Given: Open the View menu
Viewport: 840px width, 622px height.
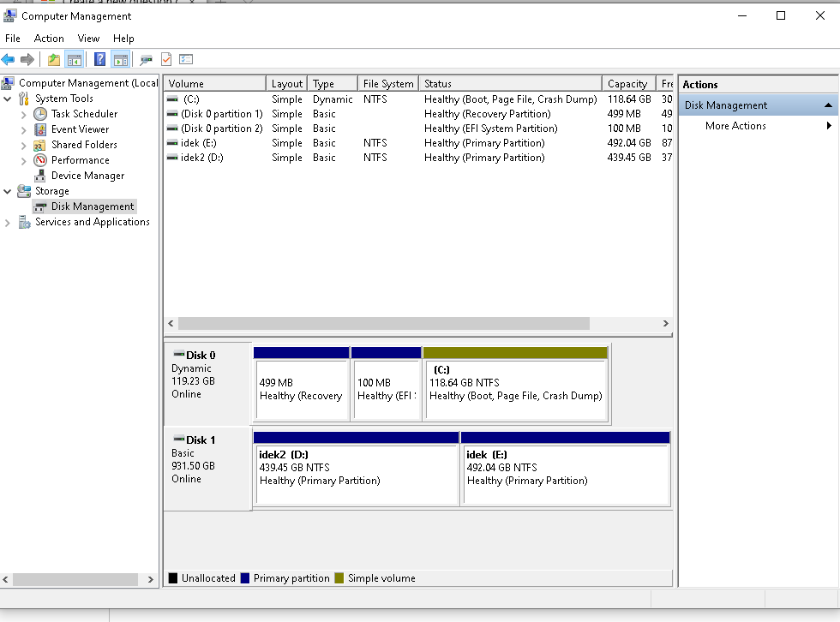Looking at the screenshot, I should [x=88, y=39].
